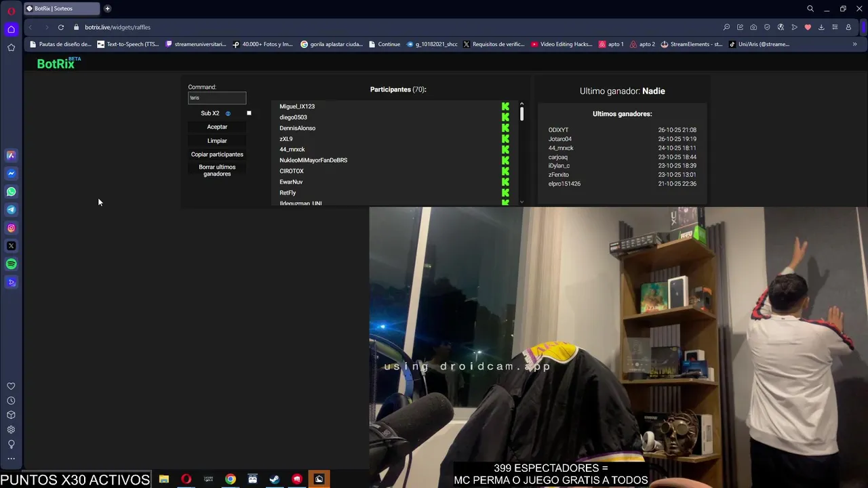Viewport: 868px width, 488px height.
Task: Go back in browser history
Action: click(31, 27)
